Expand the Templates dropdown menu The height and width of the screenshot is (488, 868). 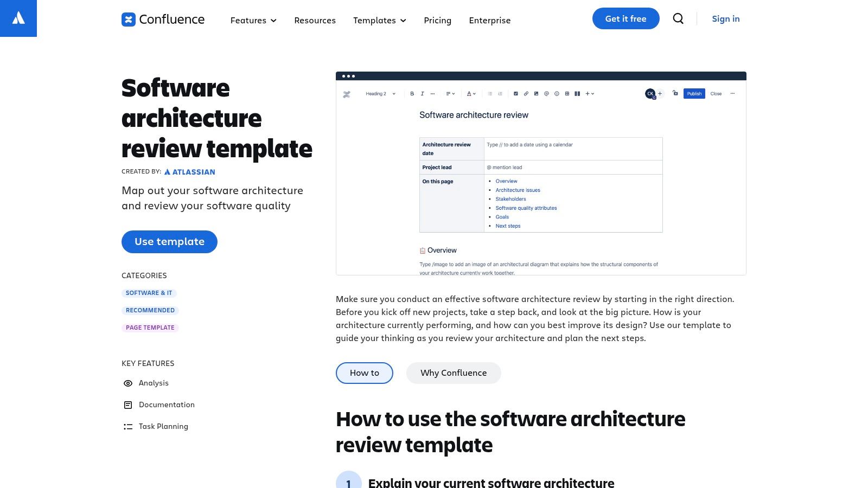[x=379, y=21]
